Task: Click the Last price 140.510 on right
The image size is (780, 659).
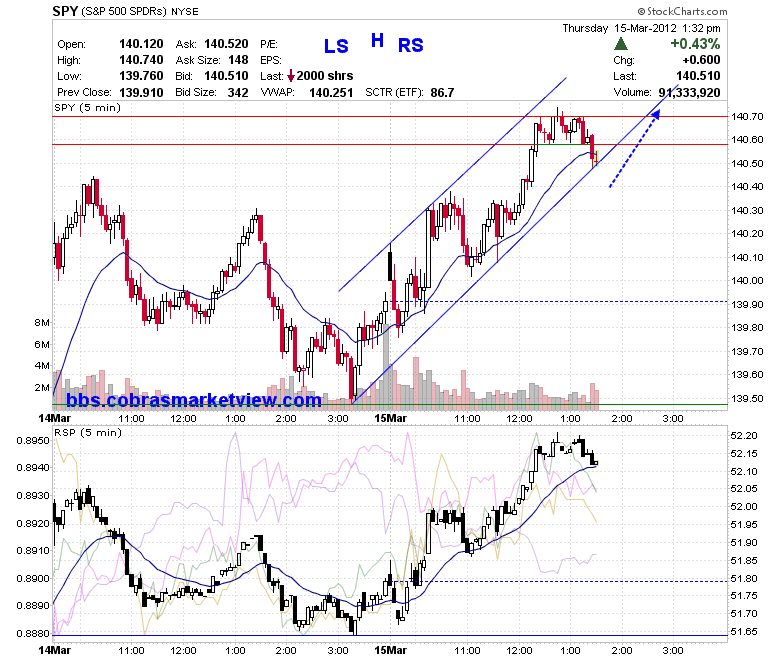Action: [698, 76]
